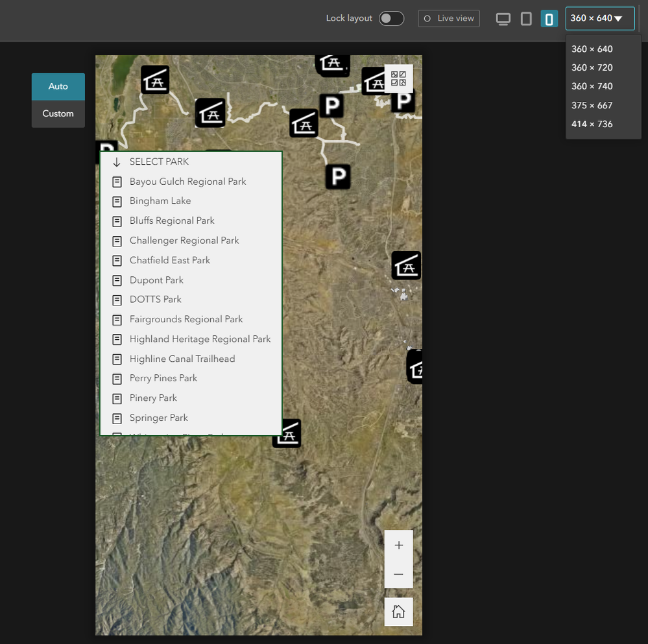Select Bayou Gulch Regional Park
This screenshot has width=648, height=644.
(x=191, y=182)
